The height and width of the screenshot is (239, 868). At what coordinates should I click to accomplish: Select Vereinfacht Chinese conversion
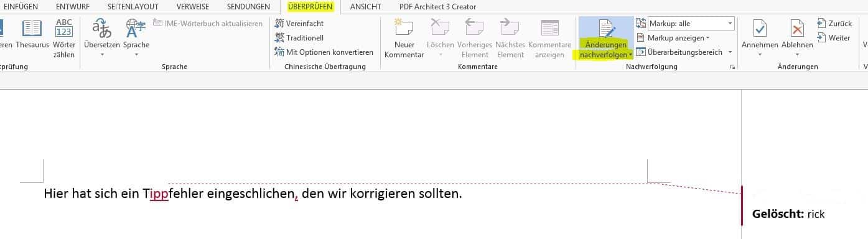pos(299,24)
